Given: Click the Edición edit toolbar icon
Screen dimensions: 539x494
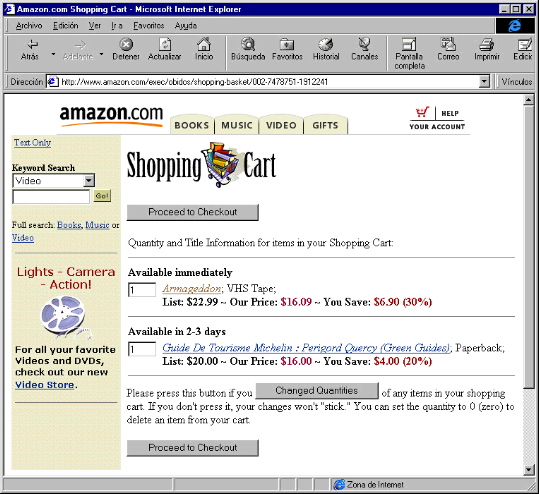Looking at the screenshot, I should [x=525, y=44].
